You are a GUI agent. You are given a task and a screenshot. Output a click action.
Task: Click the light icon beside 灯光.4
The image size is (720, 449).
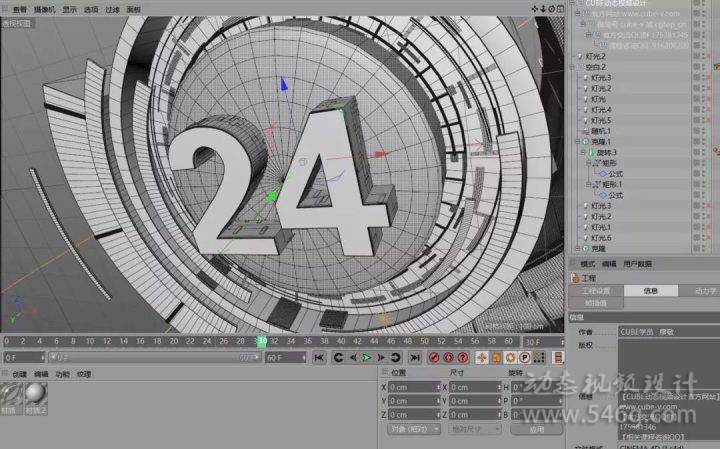coord(585,110)
